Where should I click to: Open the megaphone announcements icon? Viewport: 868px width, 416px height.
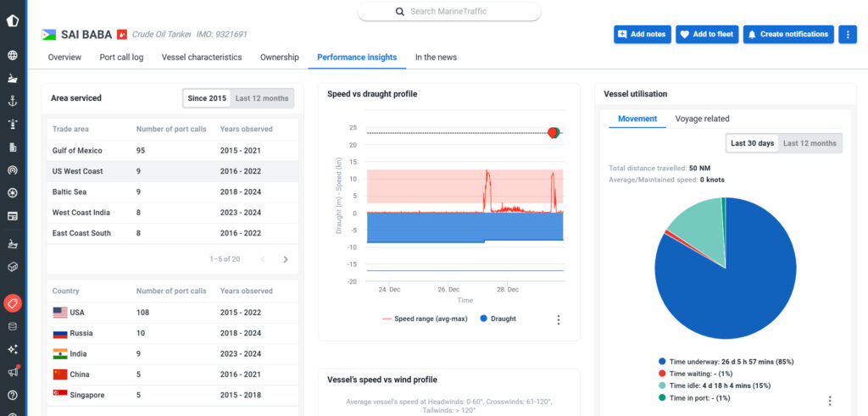click(x=13, y=372)
